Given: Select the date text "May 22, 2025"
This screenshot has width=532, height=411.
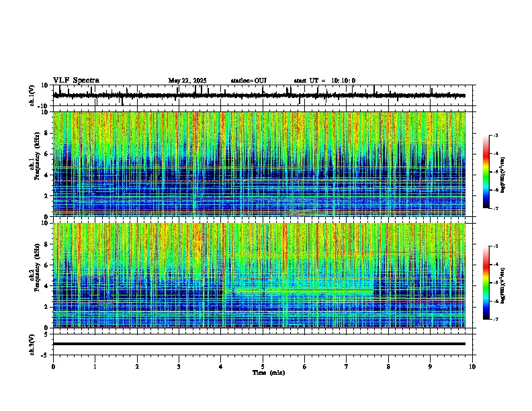Looking at the screenshot, I should 187,81.
